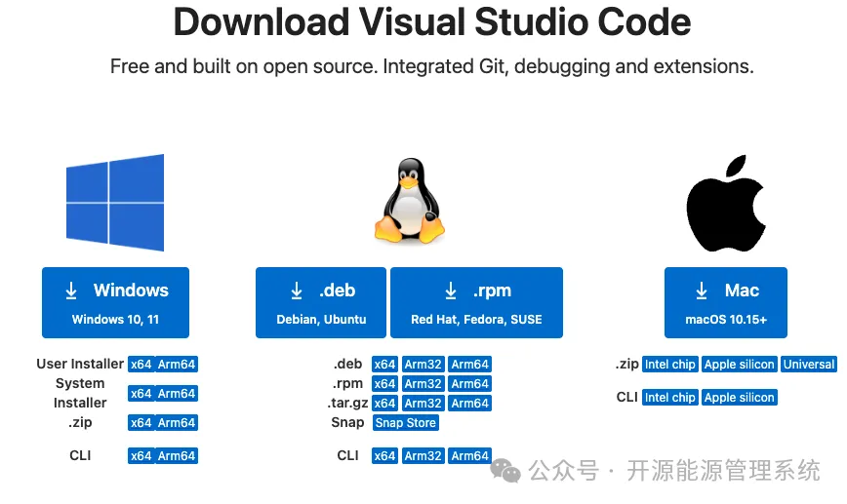The height and width of the screenshot is (504, 847).
Task: Select Intel chip for Mac CLI
Action: [669, 398]
